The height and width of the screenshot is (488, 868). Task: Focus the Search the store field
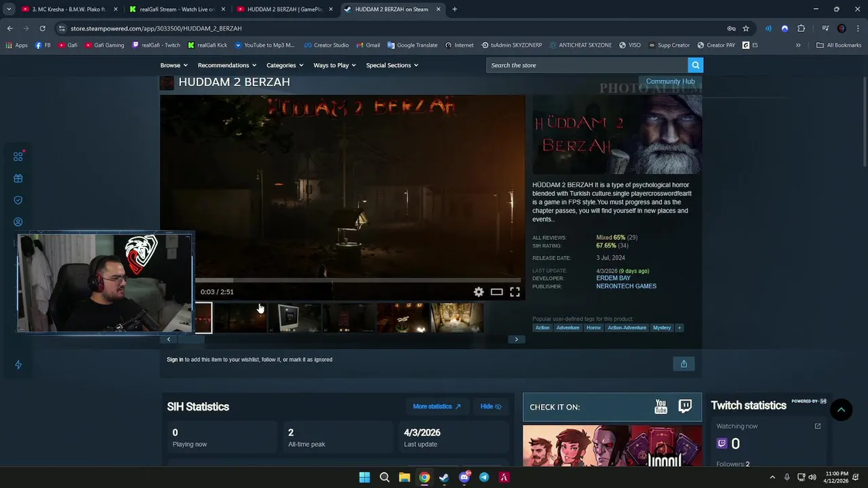coord(587,65)
